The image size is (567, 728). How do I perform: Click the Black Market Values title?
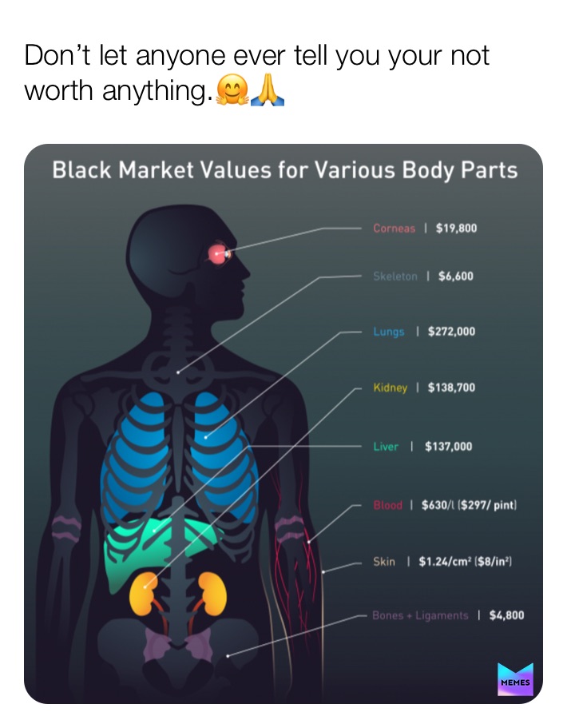tap(284, 170)
